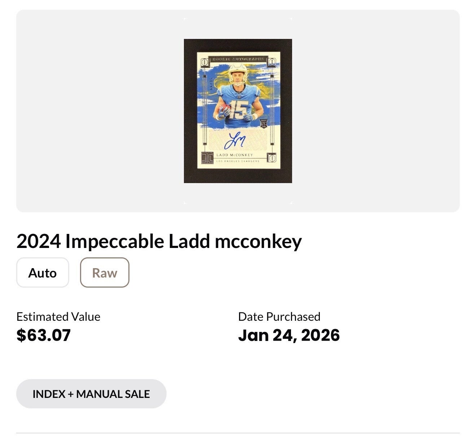Image resolution: width=476 pixels, height=448 pixels.
Task: Select the Auto tag
Action: pos(43,273)
